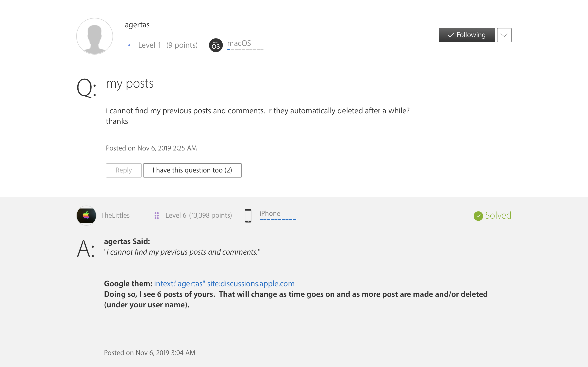Screen dimensions: 588x367
Task: Click the iPhone device icon
Action: pos(248,215)
